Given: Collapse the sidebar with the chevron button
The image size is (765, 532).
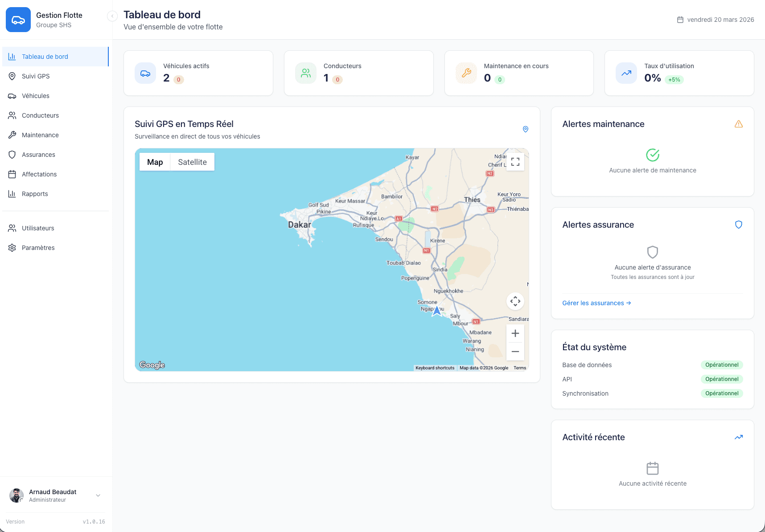Looking at the screenshot, I should click(x=112, y=16).
